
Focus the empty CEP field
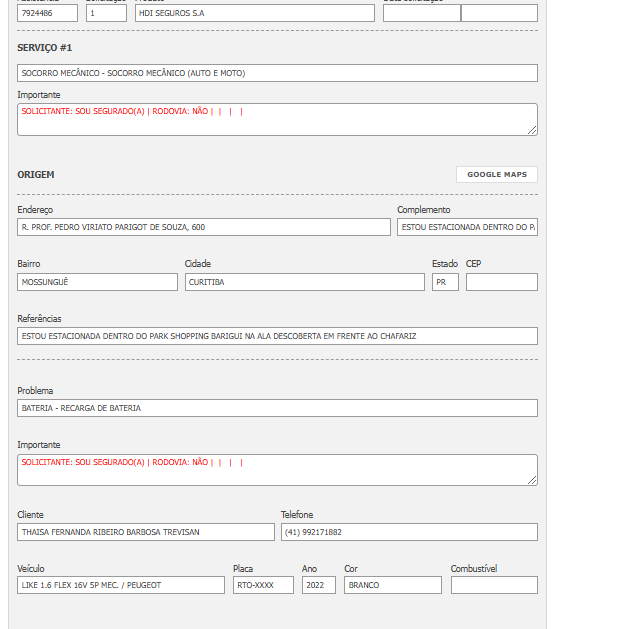(x=501, y=282)
